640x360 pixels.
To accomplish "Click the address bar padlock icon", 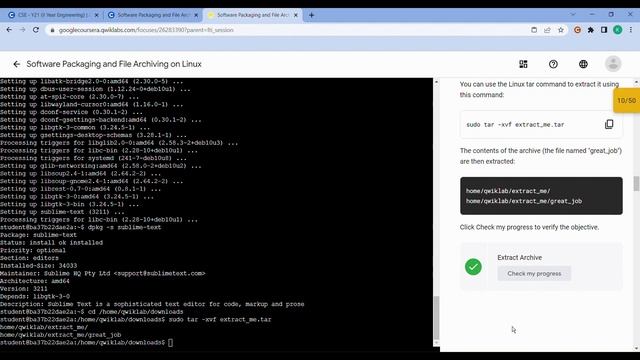I will pos(52,30).
